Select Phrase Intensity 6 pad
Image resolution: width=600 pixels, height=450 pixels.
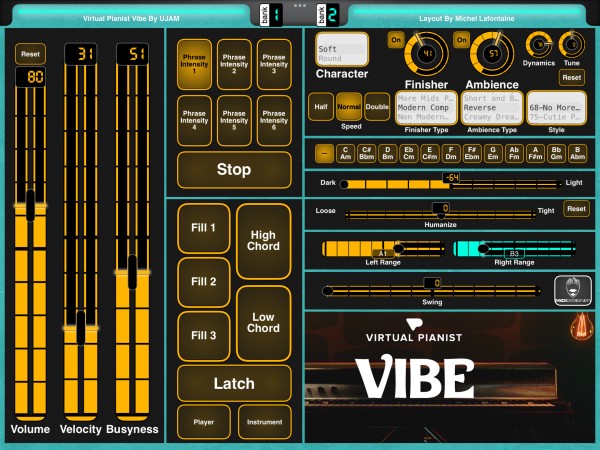click(x=274, y=121)
